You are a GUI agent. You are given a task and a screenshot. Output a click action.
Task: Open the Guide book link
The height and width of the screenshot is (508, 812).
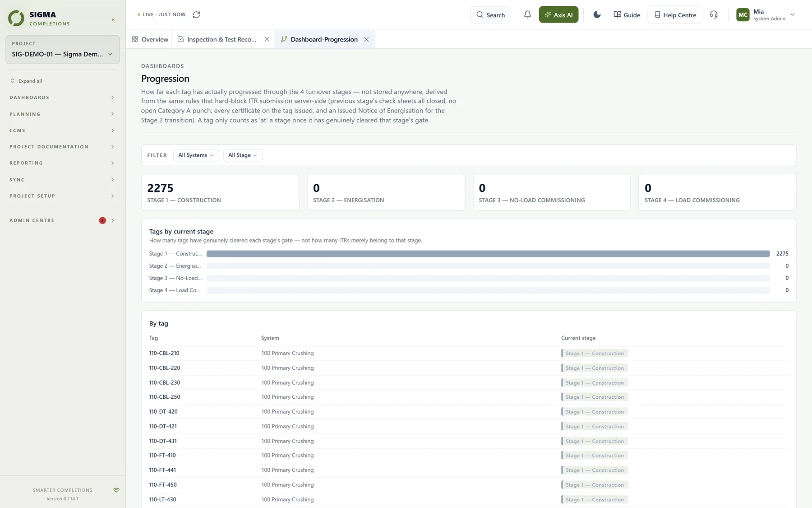(x=627, y=14)
